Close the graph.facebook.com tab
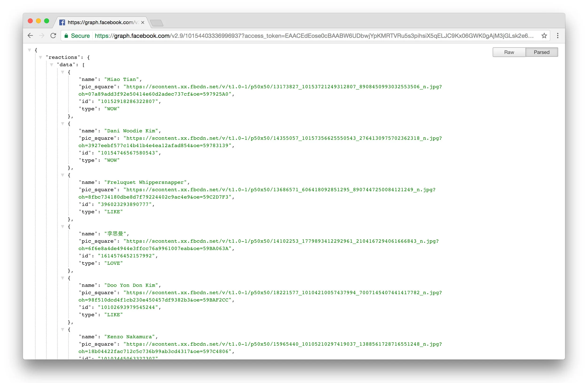Screen dimensions: 588x383 pos(143,23)
